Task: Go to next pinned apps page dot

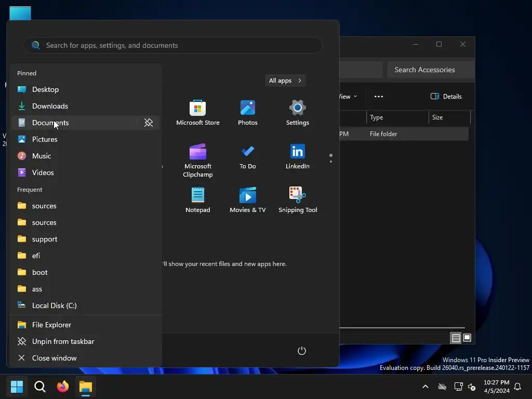Action: pyautogui.click(x=331, y=162)
